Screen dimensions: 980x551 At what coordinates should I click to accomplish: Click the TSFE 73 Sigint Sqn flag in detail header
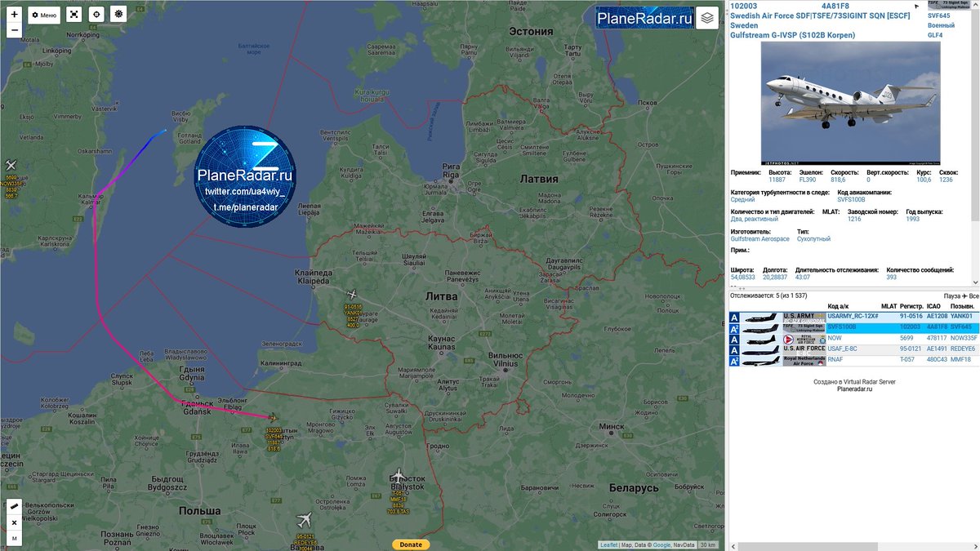click(950, 5)
